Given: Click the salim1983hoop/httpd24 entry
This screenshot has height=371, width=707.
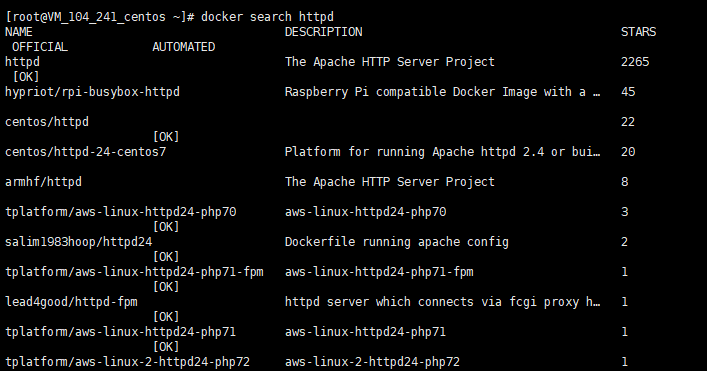Looking at the screenshot, I should 78,242.
